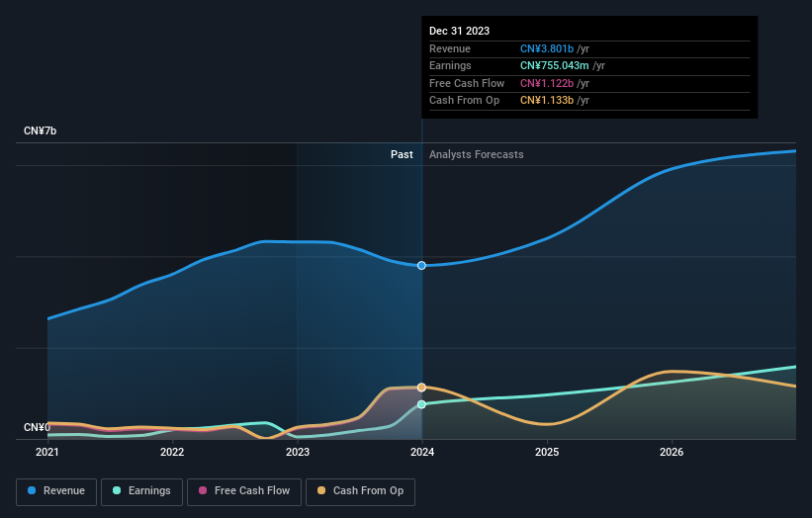Toggle the Free Cash Flow legend series
This screenshot has width=812, height=518.
[244, 491]
